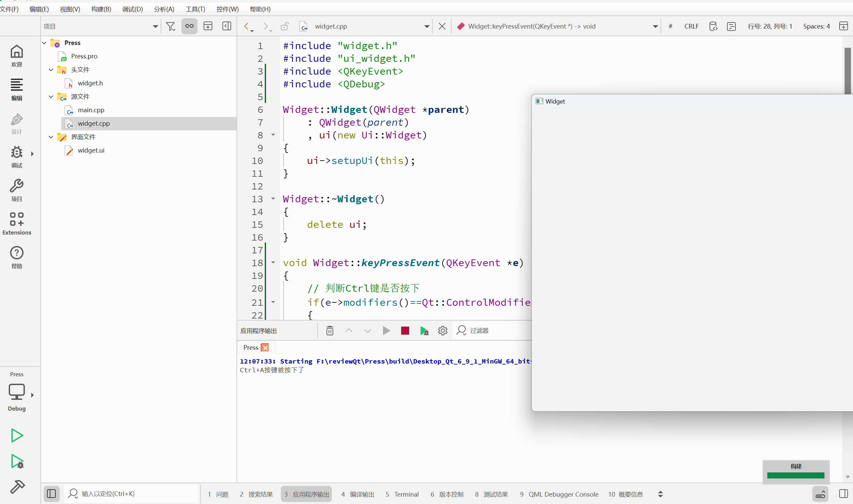853x504 pixels.
Task: Click the locator input field
Action: 132,494
